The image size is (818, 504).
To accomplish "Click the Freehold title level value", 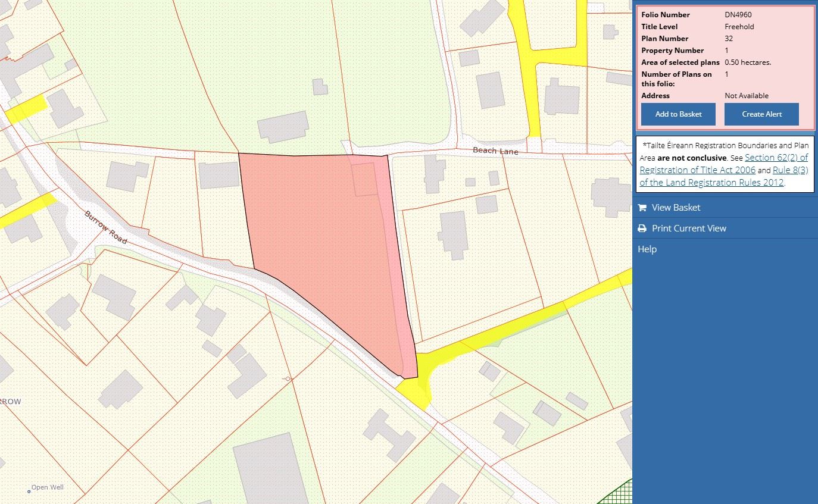I will (x=739, y=26).
